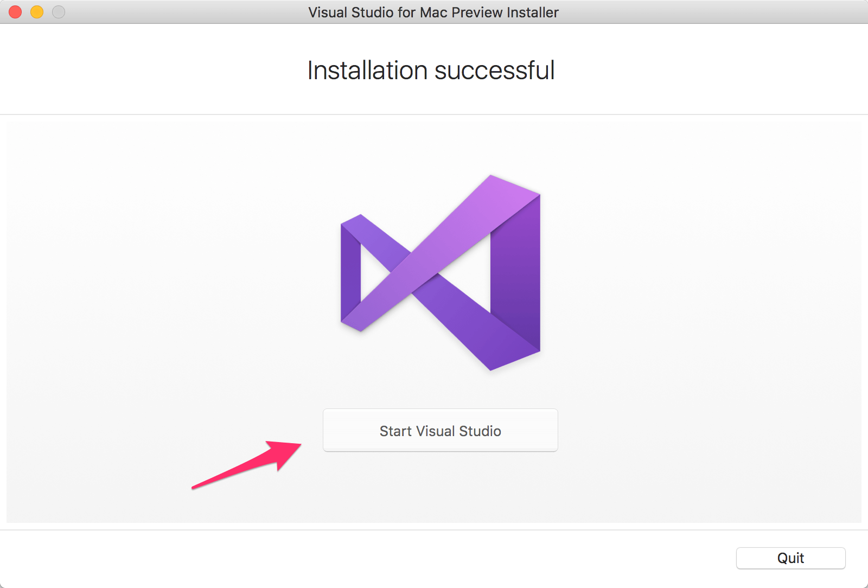Click the red close traffic light
Viewport: 868px width, 588px height.
pyautogui.click(x=15, y=11)
